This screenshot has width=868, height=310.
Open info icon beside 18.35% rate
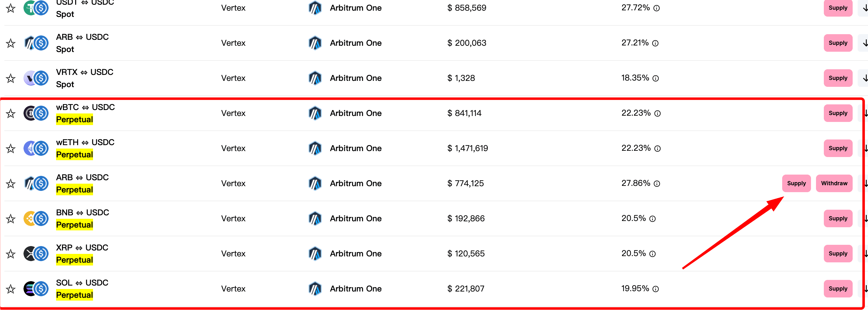[x=655, y=78]
